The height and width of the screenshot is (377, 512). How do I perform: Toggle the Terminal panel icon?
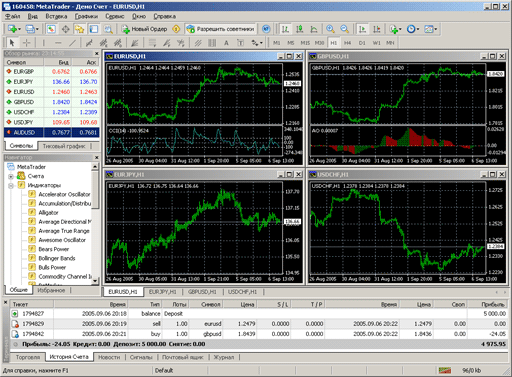[94, 29]
